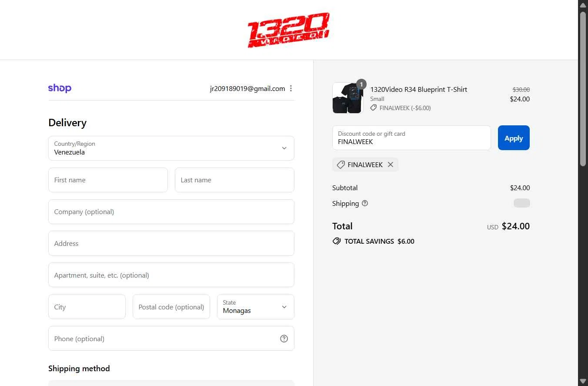Click the Delivery heading
Screen dimensions: 588x386
[67, 123]
